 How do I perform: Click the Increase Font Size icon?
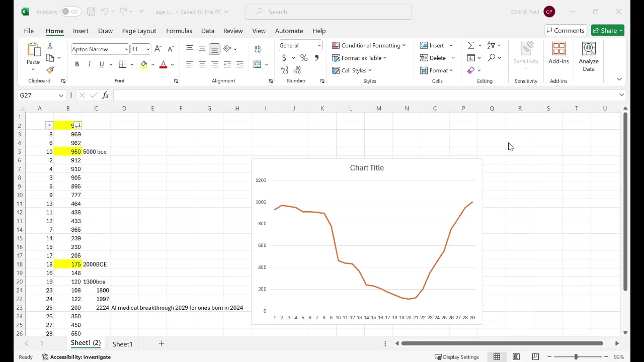[158, 49]
